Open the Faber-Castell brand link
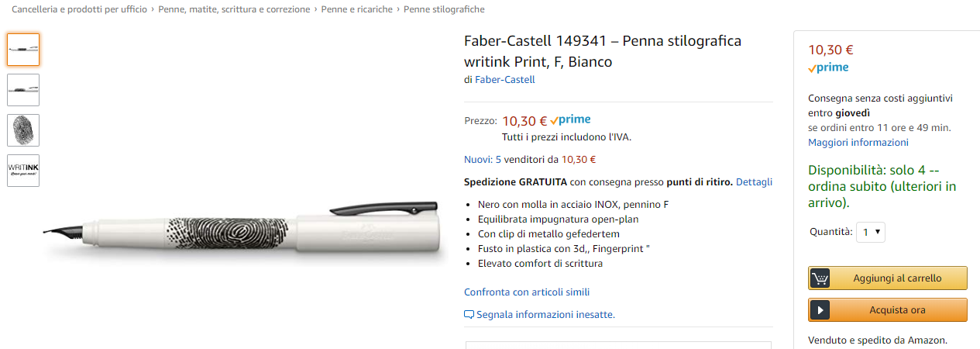Viewport: 980px width, 349px height. tap(504, 79)
